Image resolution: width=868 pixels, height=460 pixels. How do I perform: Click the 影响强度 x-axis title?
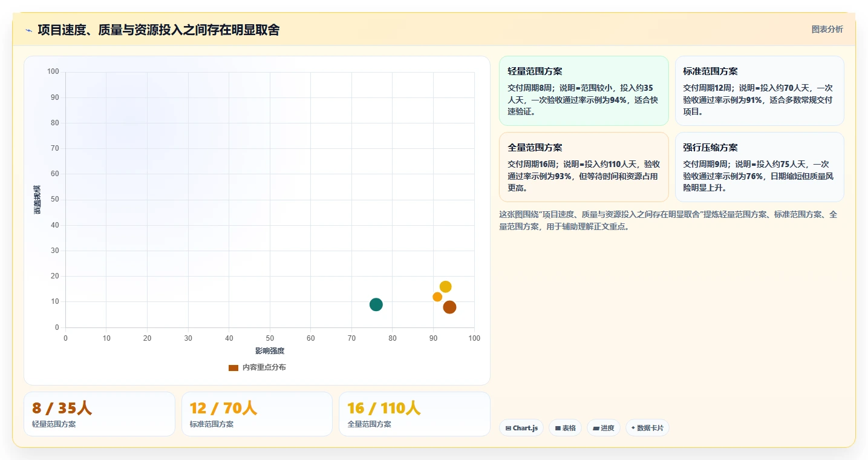click(270, 351)
